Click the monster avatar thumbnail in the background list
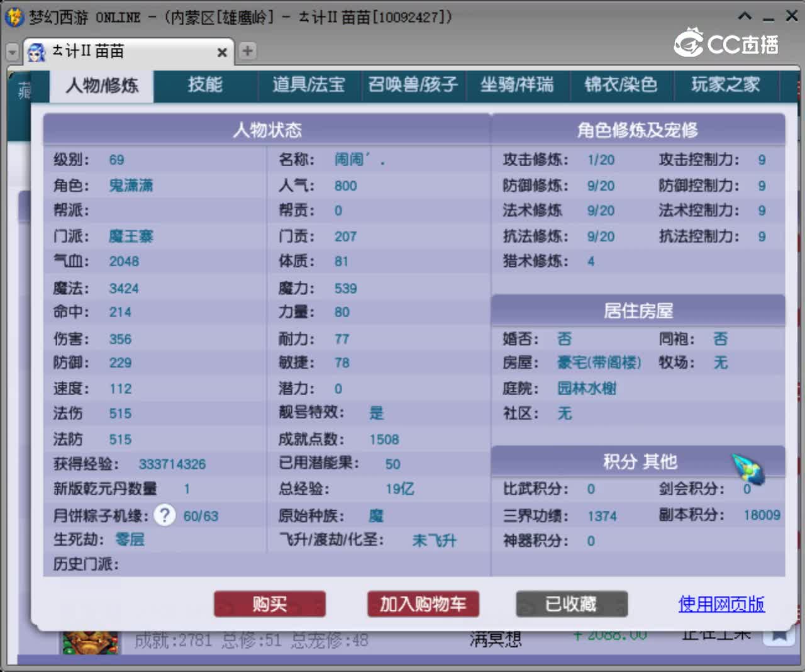This screenshot has width=805, height=672. (x=90, y=642)
